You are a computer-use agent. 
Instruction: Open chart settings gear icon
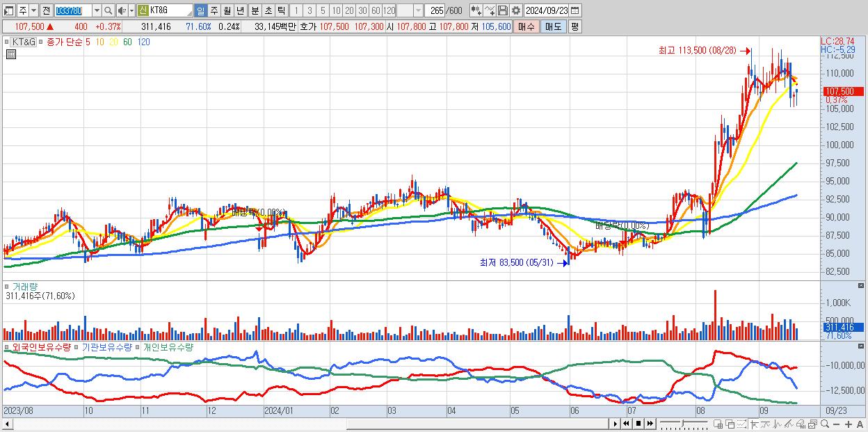516,10
